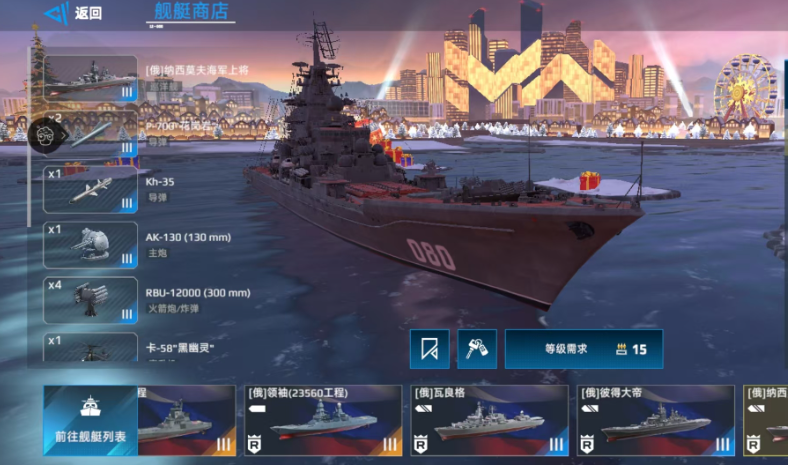
Task: Click the keys icon button
Action: tap(477, 349)
